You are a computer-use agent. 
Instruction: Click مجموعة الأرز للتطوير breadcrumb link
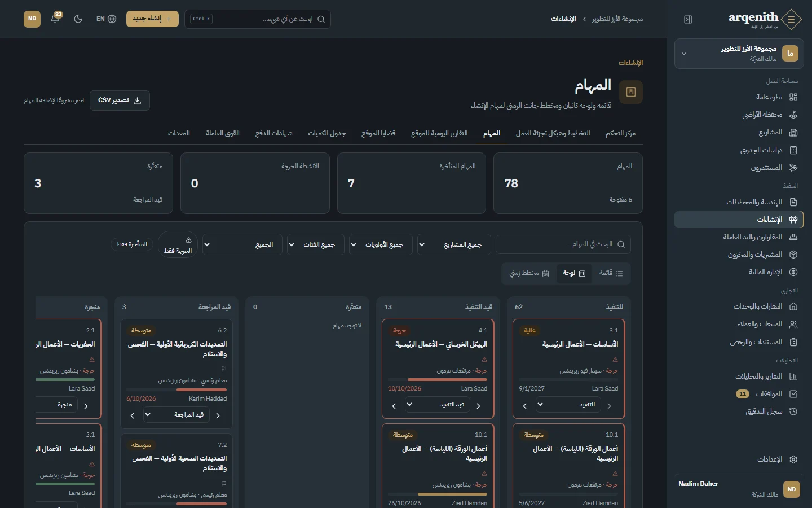[x=617, y=19]
